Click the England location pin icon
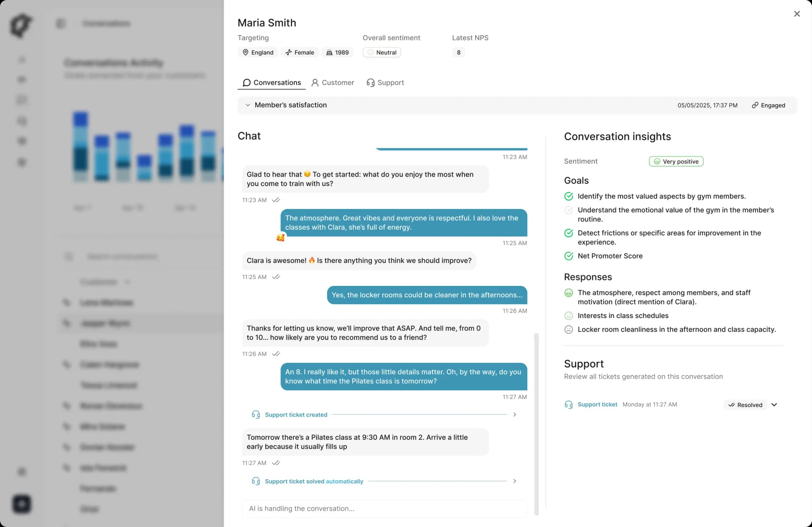Viewport: 812px width, 527px height. coord(245,52)
